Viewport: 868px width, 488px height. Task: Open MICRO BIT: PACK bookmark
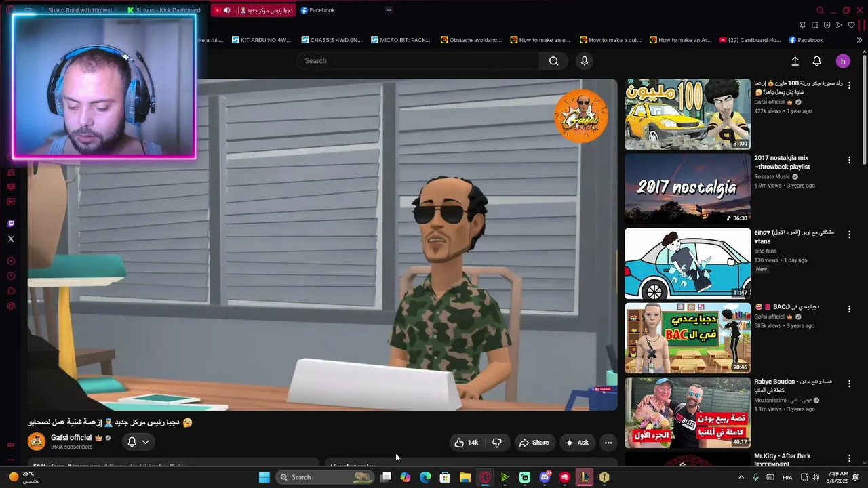click(401, 40)
